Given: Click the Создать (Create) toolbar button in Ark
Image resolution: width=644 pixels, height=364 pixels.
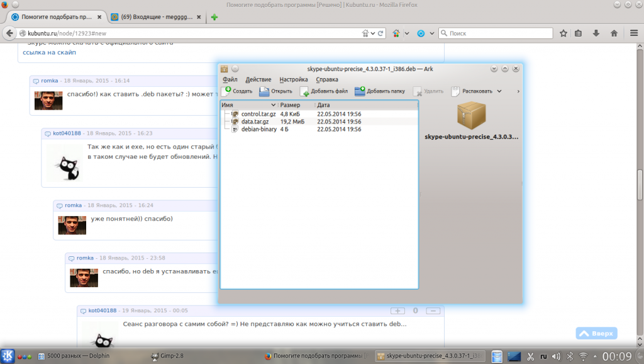Looking at the screenshot, I should coord(237,91).
